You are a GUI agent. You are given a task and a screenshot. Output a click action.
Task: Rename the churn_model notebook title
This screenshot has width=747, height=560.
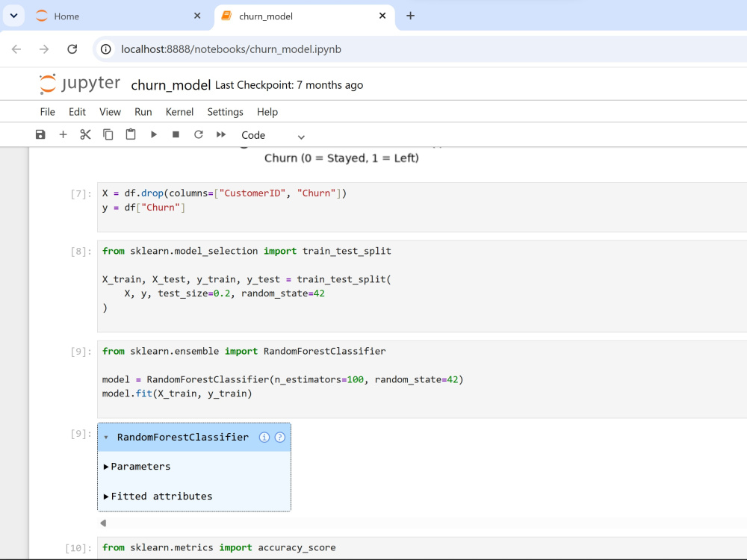point(170,85)
